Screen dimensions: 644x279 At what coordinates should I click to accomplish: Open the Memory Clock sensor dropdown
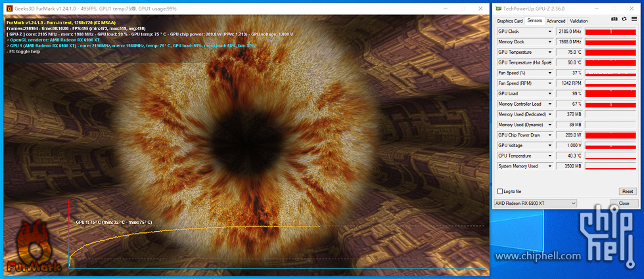(549, 42)
